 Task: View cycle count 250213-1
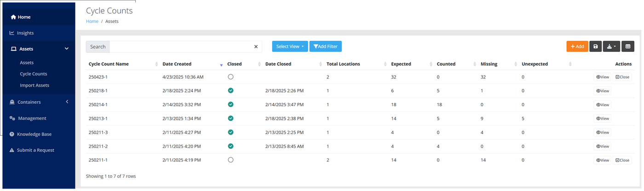tap(602, 118)
